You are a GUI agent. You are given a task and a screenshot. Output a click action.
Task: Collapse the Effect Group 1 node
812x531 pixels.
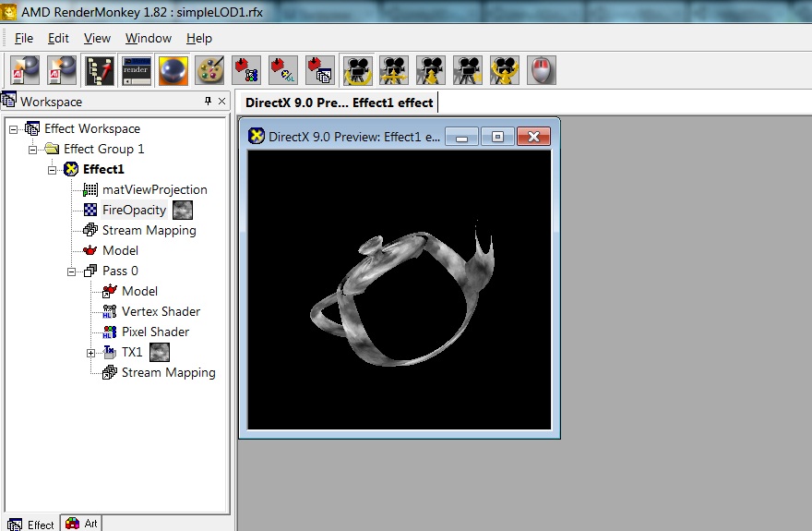click(x=32, y=150)
